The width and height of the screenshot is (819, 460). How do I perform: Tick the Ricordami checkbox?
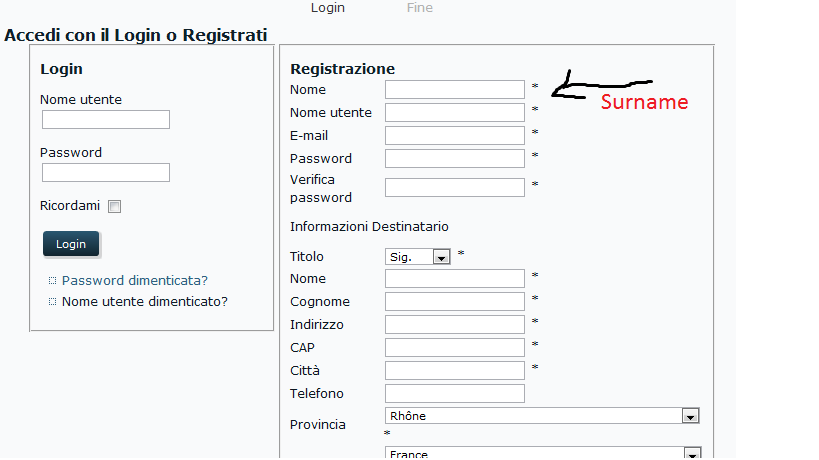pos(114,207)
